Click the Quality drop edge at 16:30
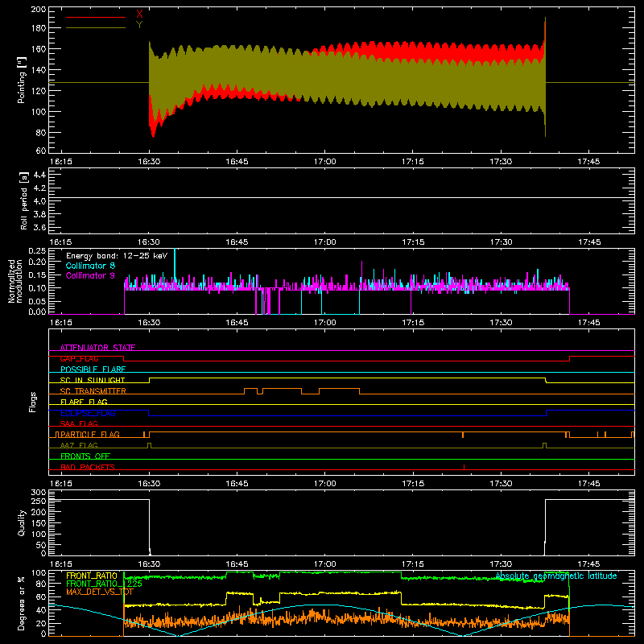This screenshot has height=644, width=644. tap(150, 527)
